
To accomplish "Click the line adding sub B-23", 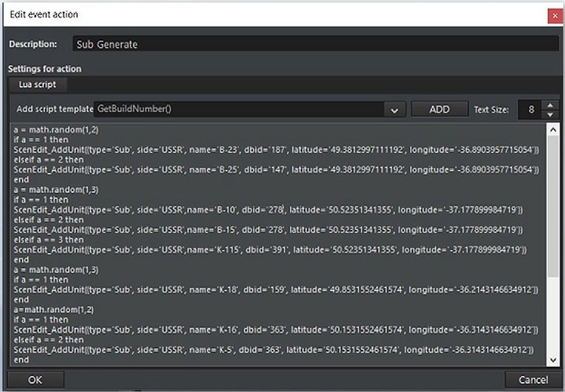I will pyautogui.click(x=276, y=150).
